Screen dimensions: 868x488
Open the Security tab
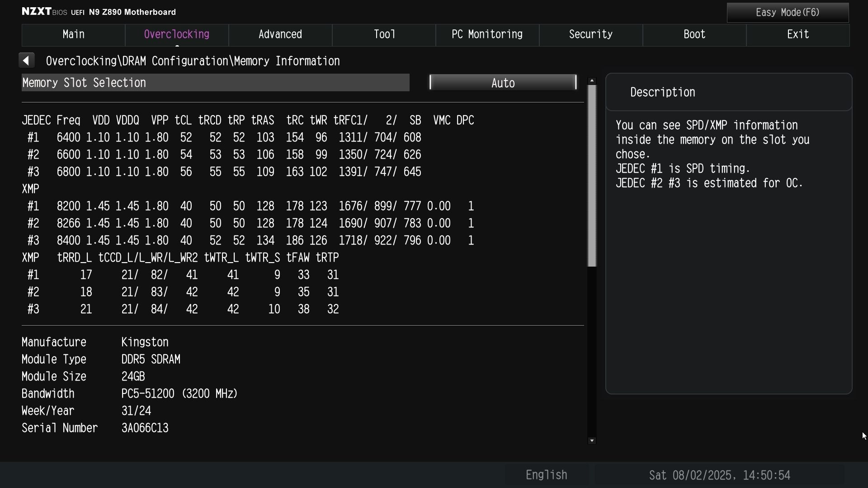click(591, 35)
